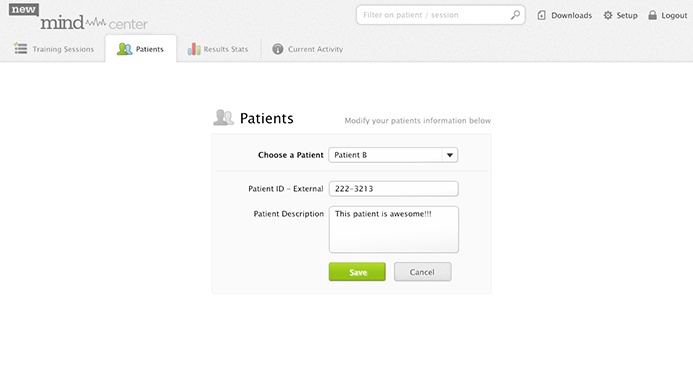
Task: Save the patient information
Action: pos(357,272)
